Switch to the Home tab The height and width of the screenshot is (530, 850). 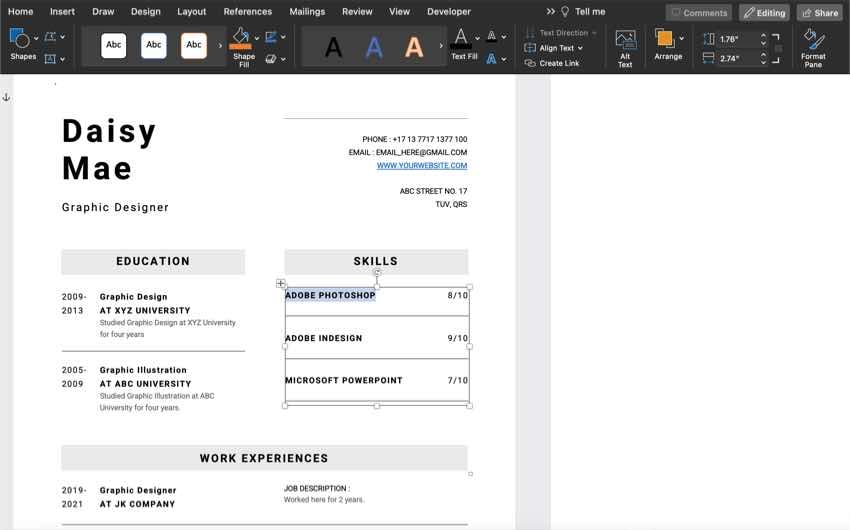(21, 11)
